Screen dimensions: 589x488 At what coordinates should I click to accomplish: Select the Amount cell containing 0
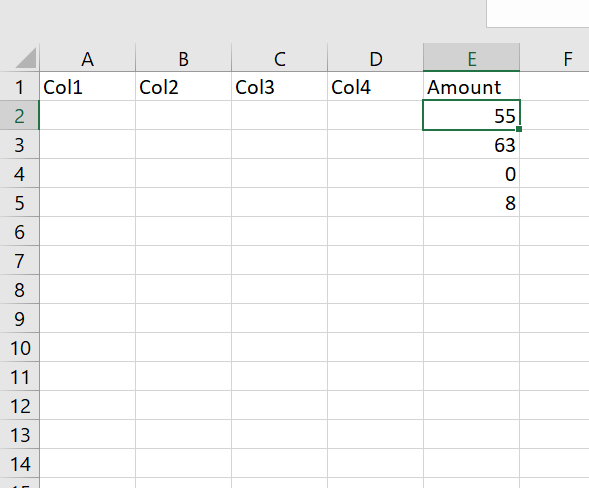pos(471,173)
